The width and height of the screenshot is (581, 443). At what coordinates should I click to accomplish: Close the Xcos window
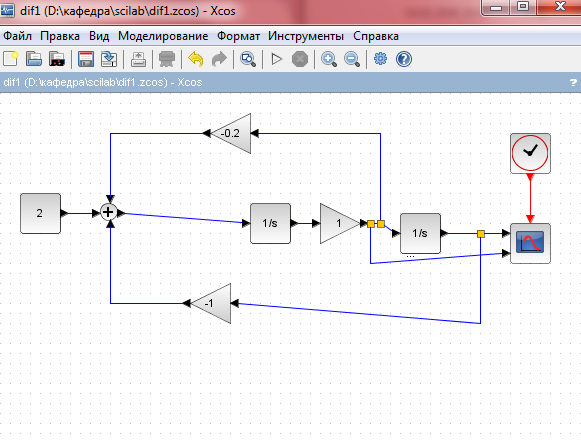coord(559,7)
